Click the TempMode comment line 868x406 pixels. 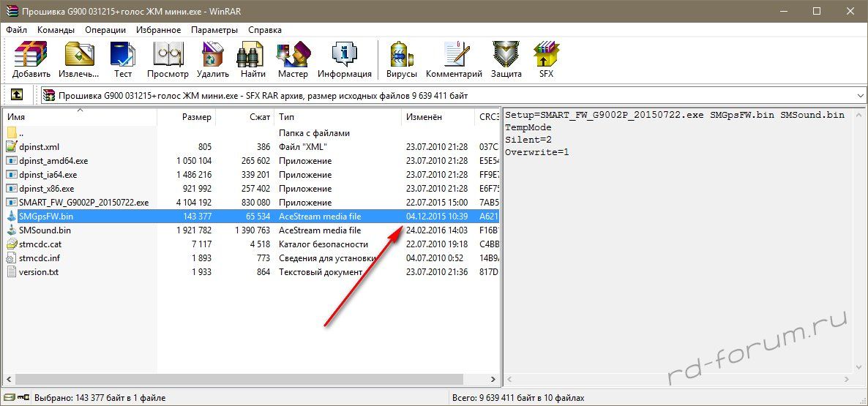(x=528, y=127)
